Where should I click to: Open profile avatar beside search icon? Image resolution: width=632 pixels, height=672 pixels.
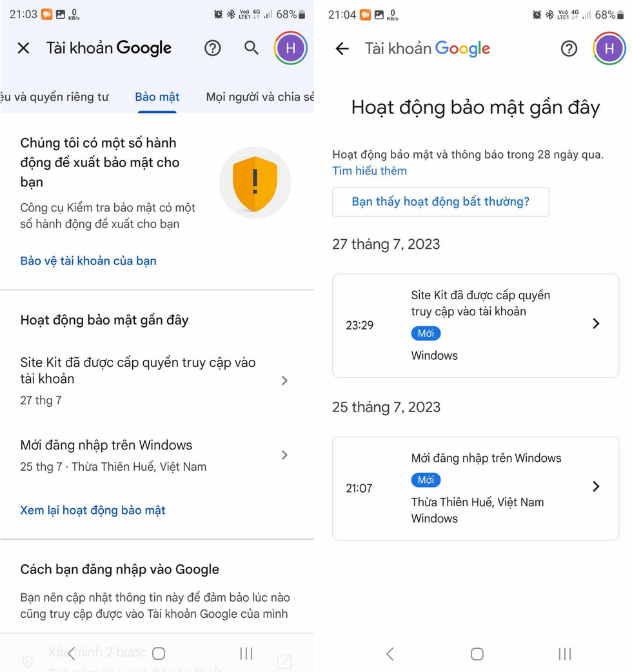[x=291, y=48]
